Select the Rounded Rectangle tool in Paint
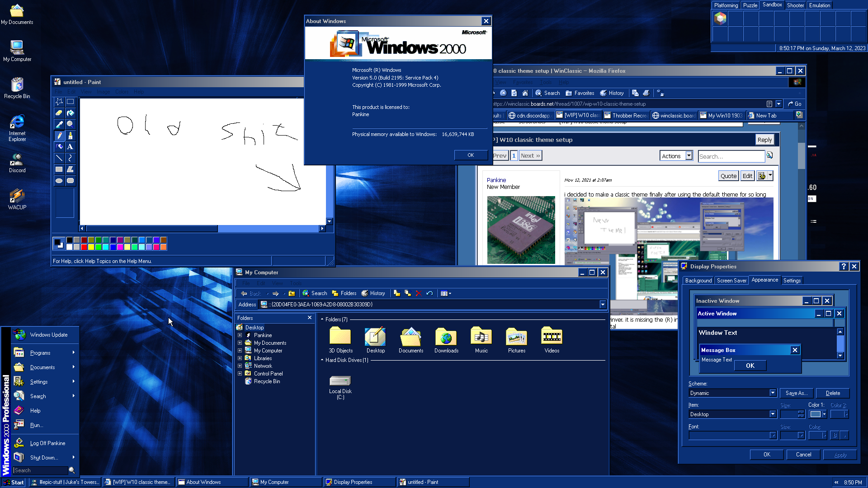The height and width of the screenshot is (488, 868). (71, 181)
